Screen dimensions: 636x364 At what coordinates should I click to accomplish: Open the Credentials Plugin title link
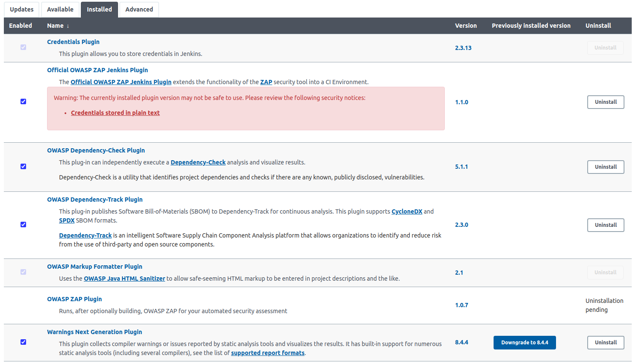pyautogui.click(x=73, y=42)
